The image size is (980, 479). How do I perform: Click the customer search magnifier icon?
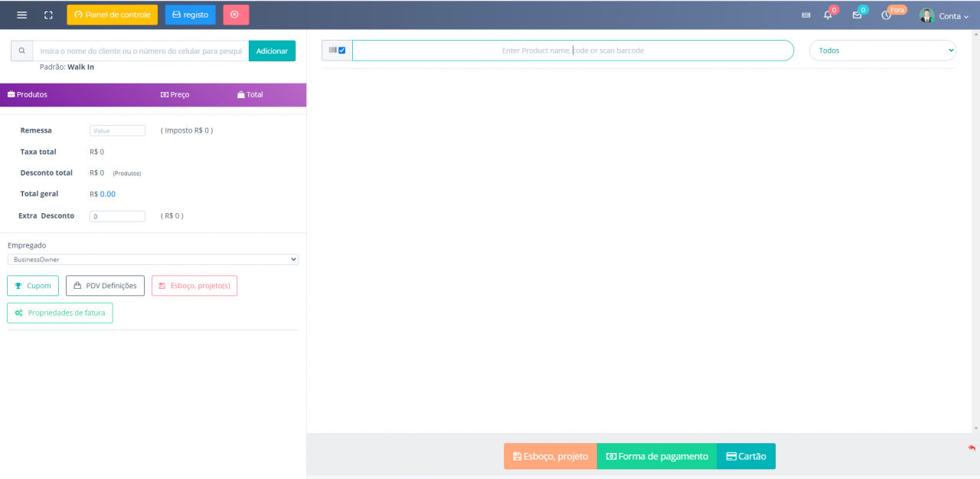point(21,51)
